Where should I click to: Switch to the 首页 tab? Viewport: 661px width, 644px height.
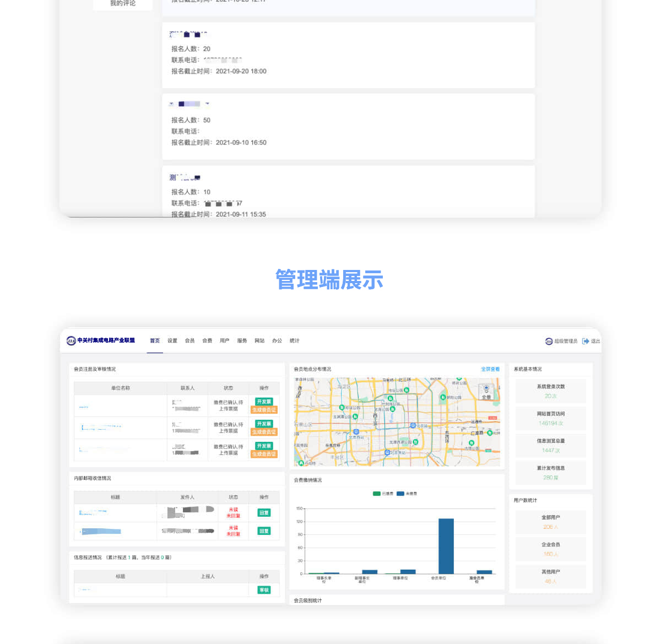pyautogui.click(x=155, y=341)
